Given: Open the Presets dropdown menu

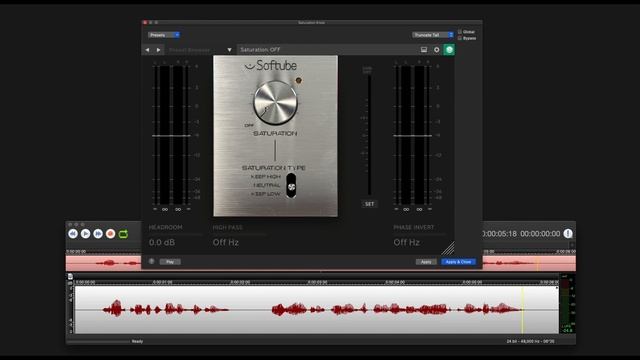Looking at the screenshot, I should pos(164,35).
